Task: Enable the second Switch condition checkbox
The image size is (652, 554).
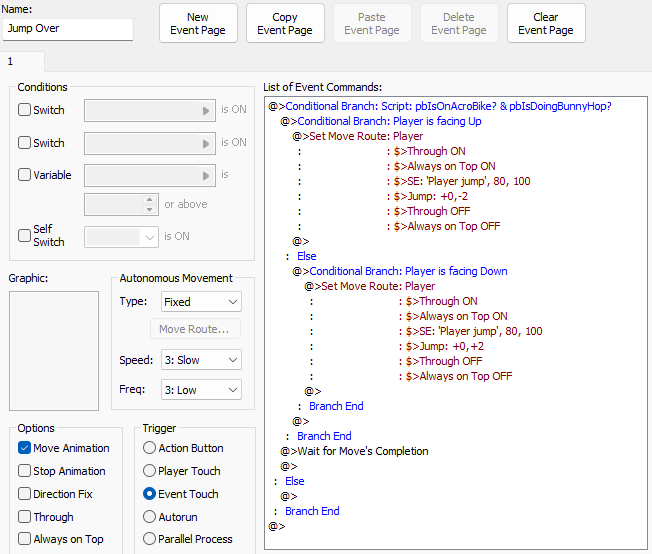Action: coord(25,143)
